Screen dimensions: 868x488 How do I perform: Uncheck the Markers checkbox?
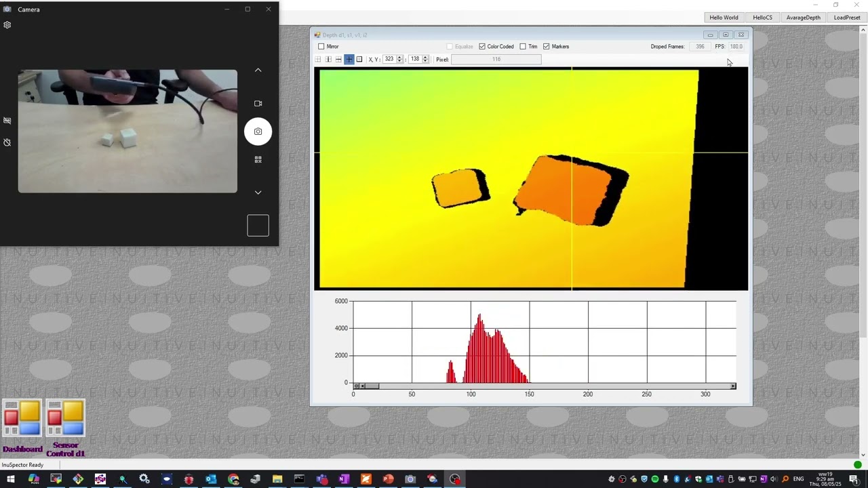pos(547,47)
